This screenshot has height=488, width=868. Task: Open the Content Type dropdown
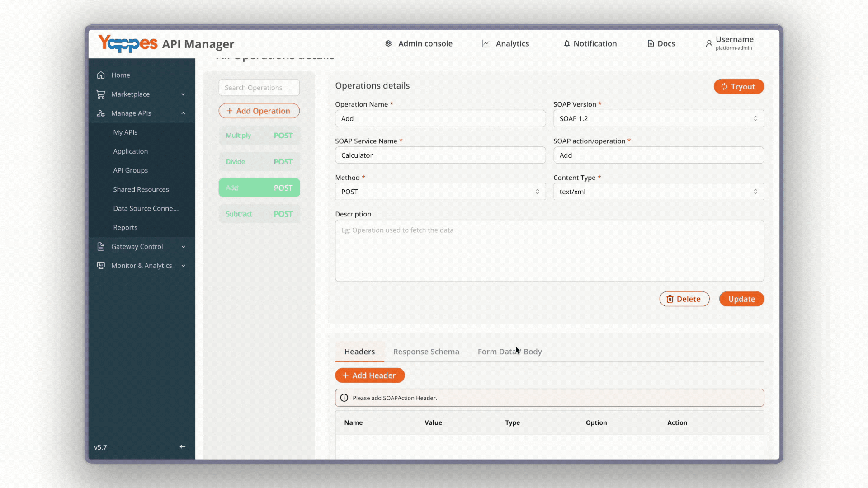pyautogui.click(x=658, y=192)
